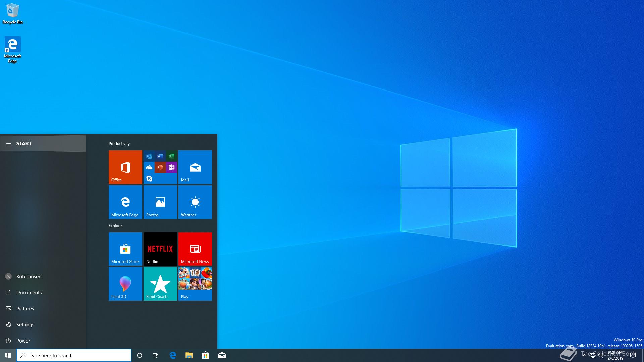This screenshot has width=644, height=362.
Task: Select the Microsoft Edge desktop shortcut
Action: 12,50
